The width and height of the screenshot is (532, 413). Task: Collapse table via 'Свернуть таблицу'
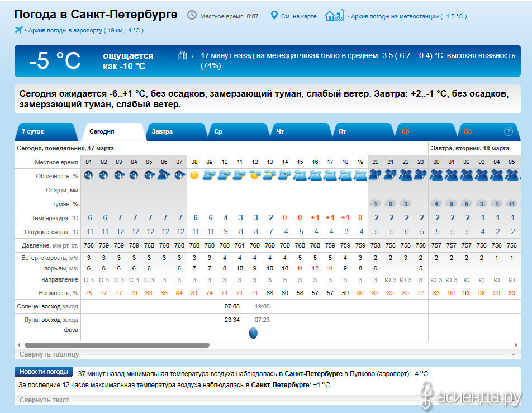(49, 354)
